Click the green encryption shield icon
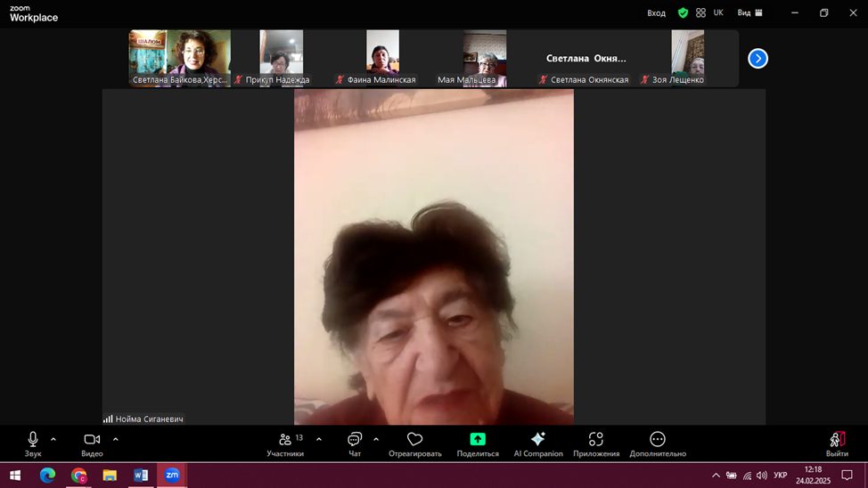 (683, 13)
